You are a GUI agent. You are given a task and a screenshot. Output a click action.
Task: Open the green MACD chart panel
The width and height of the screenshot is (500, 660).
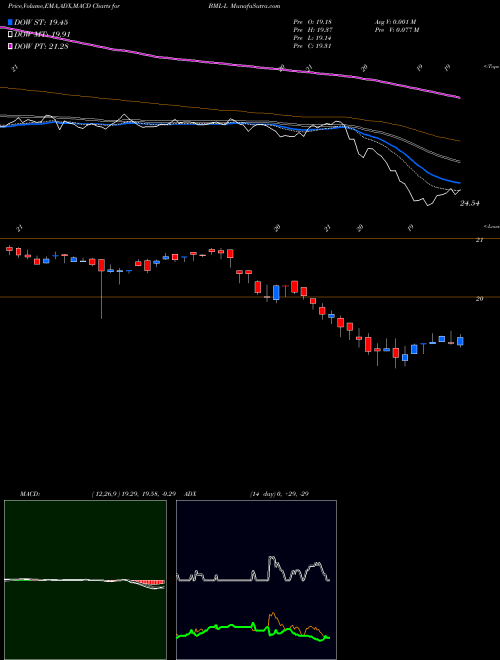pyautogui.click(x=85, y=580)
